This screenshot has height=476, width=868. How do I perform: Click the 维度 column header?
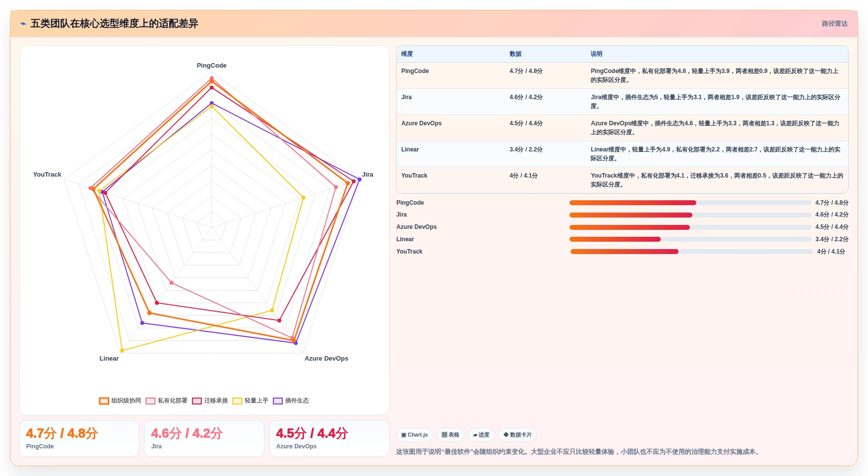[x=407, y=54]
